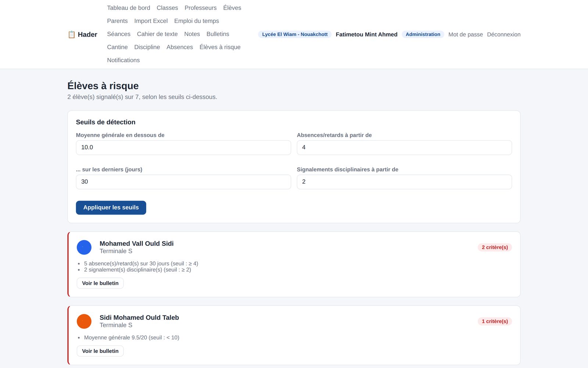The height and width of the screenshot is (368, 588).
Task: Click the Lycée El Wiam - Nouakchott badge
Action: click(x=295, y=34)
